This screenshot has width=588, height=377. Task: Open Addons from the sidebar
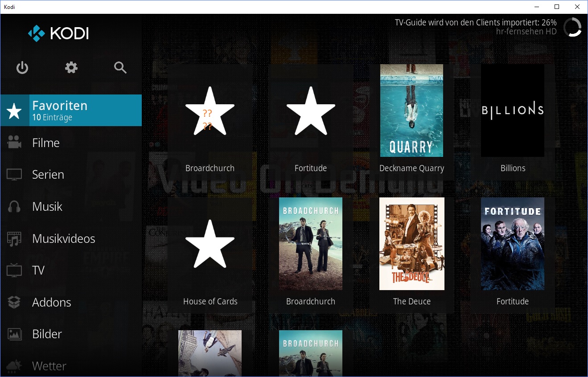[x=71, y=303]
